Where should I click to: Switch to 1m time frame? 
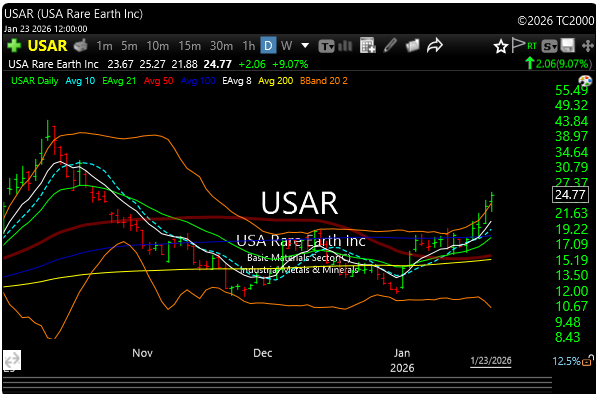pyautogui.click(x=104, y=46)
